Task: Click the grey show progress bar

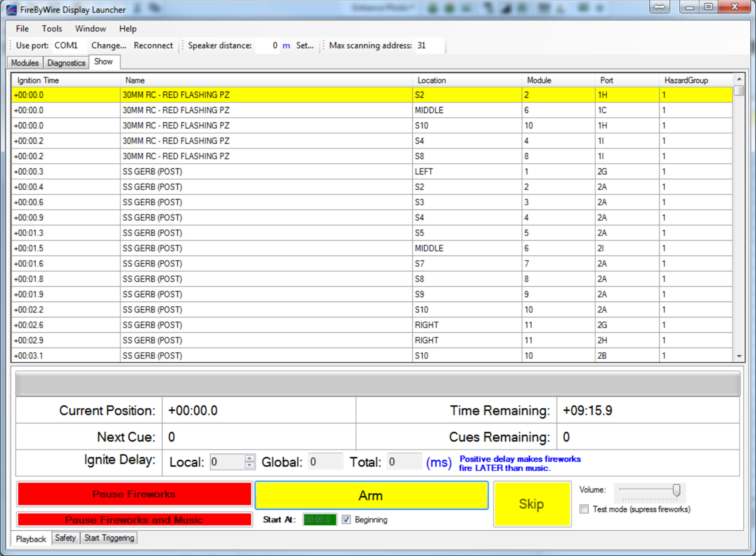Action: (x=378, y=383)
